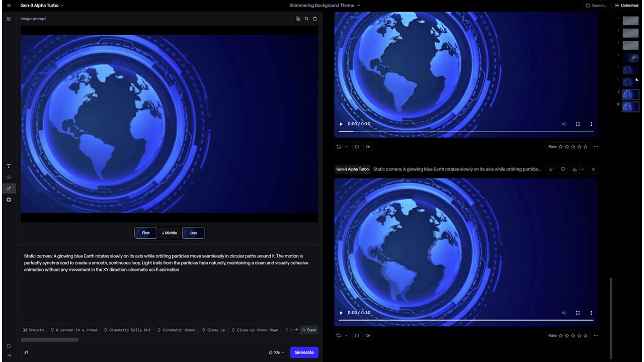
Task: Toggle fullscreen on the upper video
Action: [x=578, y=124]
